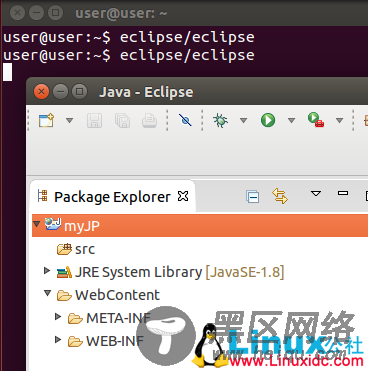This screenshot has height=371, width=368.
Task: Click the myJP project icon
Action: click(x=53, y=224)
